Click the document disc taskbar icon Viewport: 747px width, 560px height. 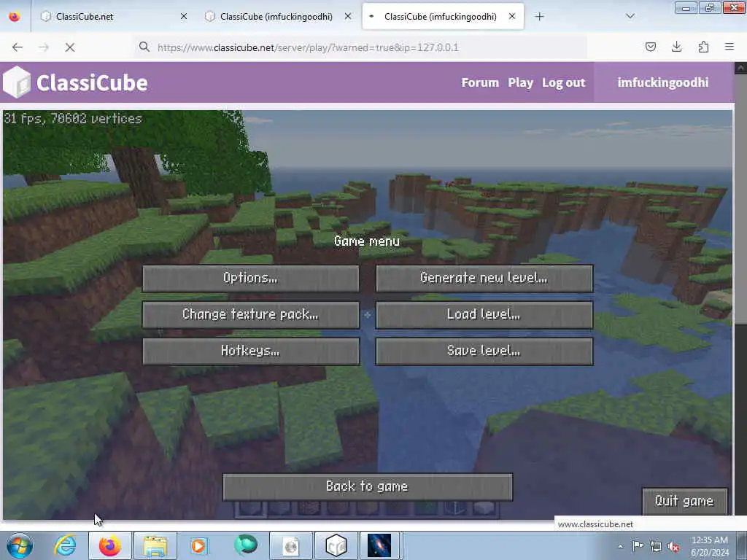pos(291,545)
